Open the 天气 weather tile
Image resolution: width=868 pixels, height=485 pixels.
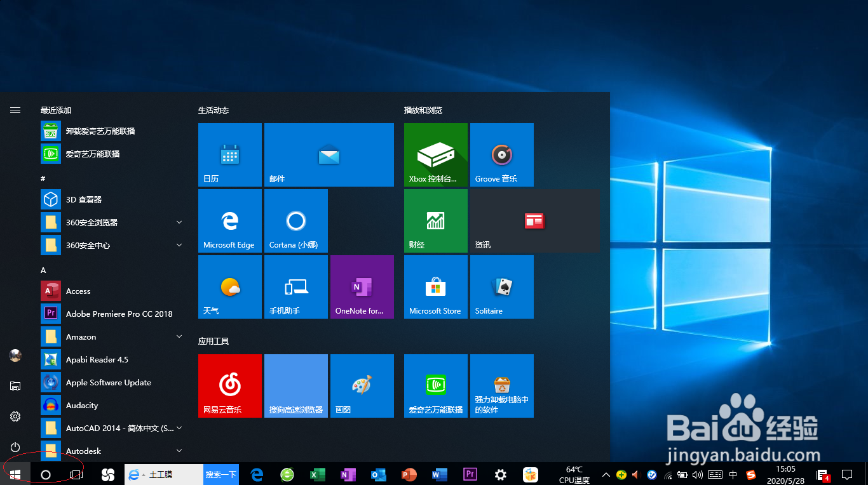[x=229, y=286]
